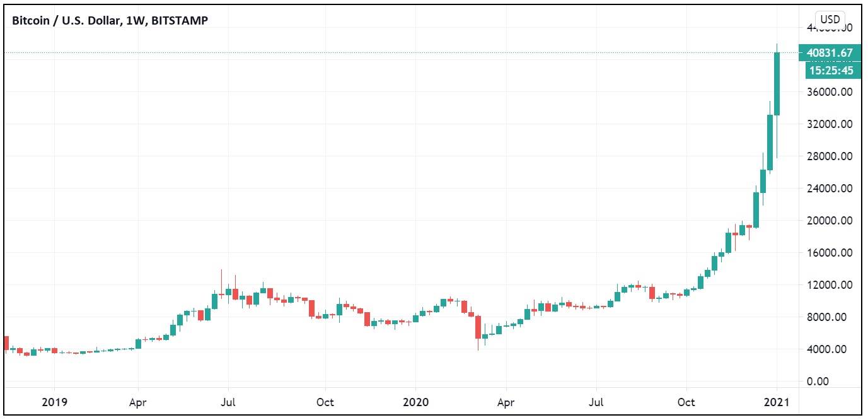Viewport: 868px width, 420px height.
Task: Click the 36000.00 price axis label
Action: [828, 92]
